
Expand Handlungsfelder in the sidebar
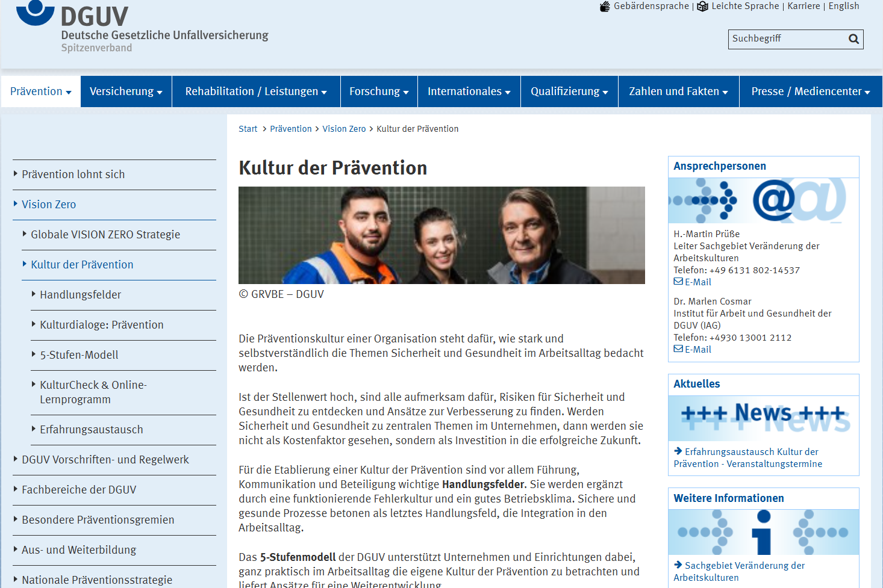coord(80,295)
